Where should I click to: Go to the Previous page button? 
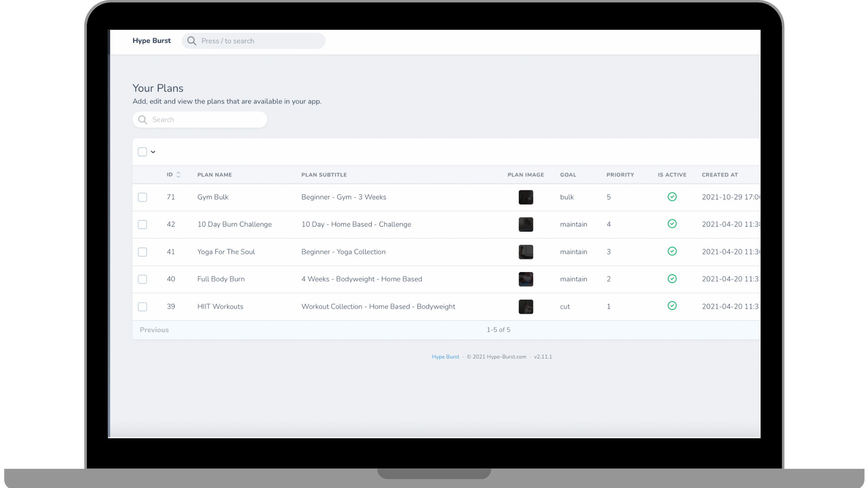pyautogui.click(x=154, y=330)
